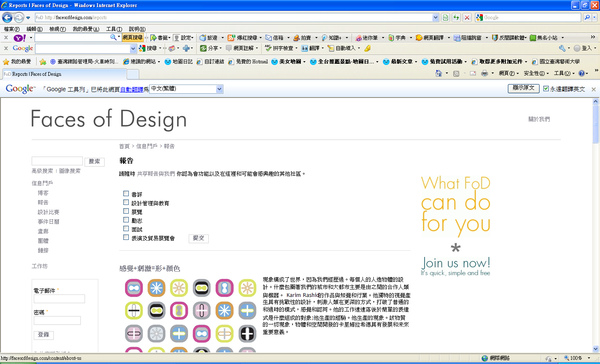Image resolution: width=600 pixels, height=364 pixels.
Task: Open the 我的最愛(A) favorites menu
Action: click(86, 29)
